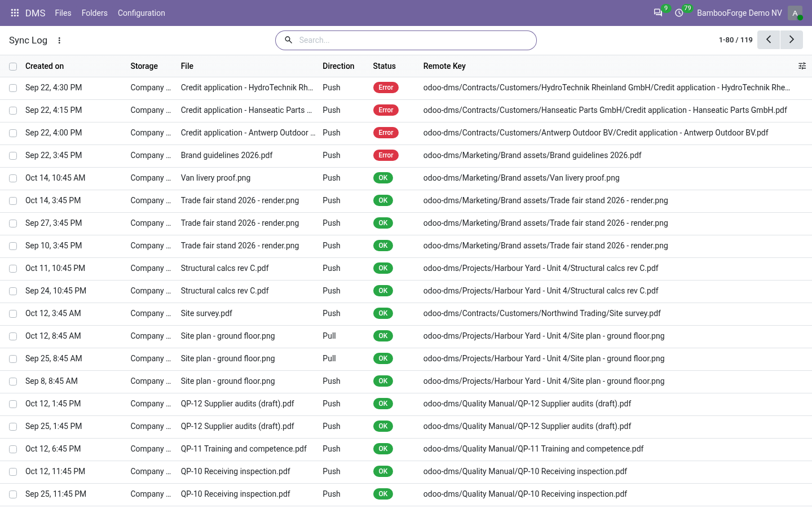Screen dimensions: 812x508
Task: Sort by Remote Key column header
Action: click(444, 66)
